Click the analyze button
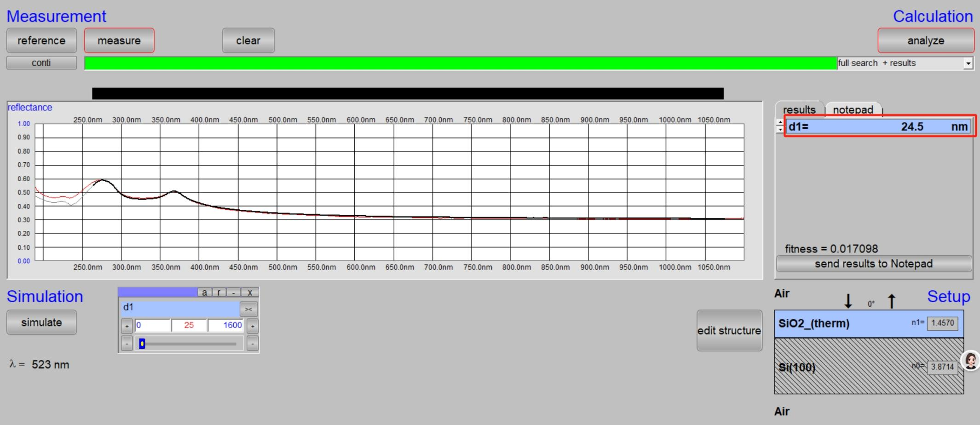 (x=925, y=40)
